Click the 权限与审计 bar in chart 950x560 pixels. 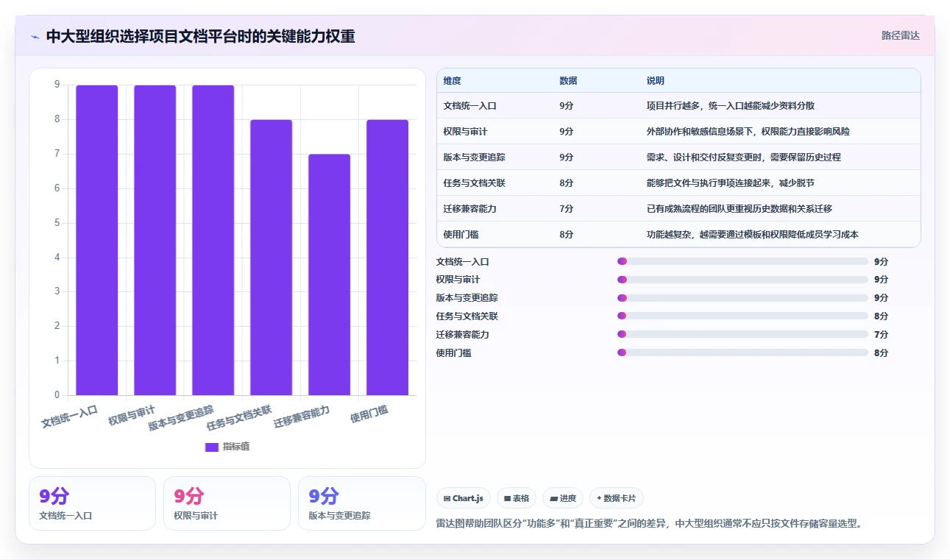[155, 240]
